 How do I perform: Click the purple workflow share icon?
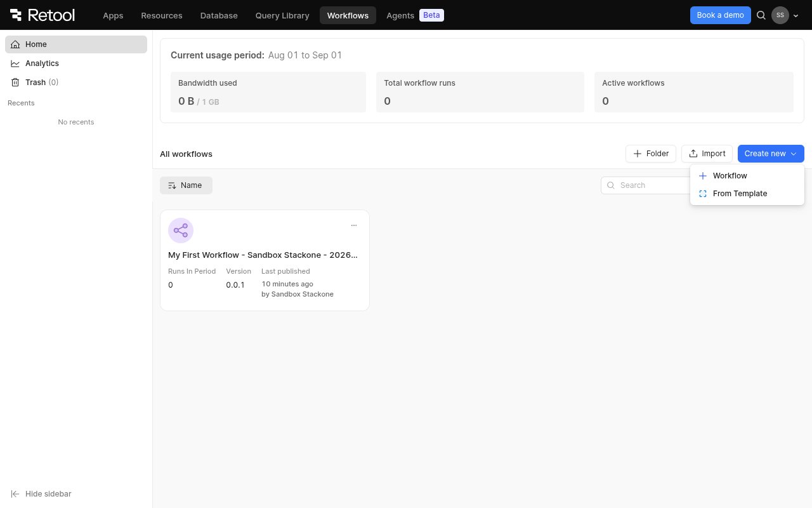[x=181, y=231]
